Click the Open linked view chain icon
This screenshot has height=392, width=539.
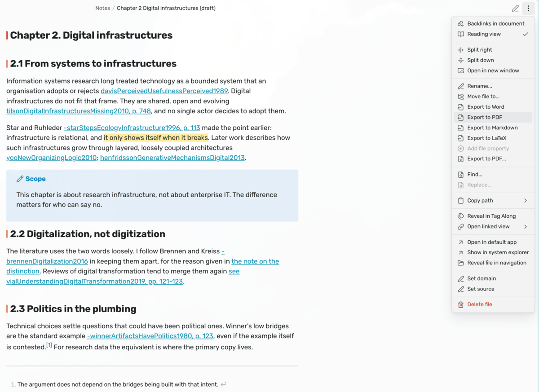point(460,227)
